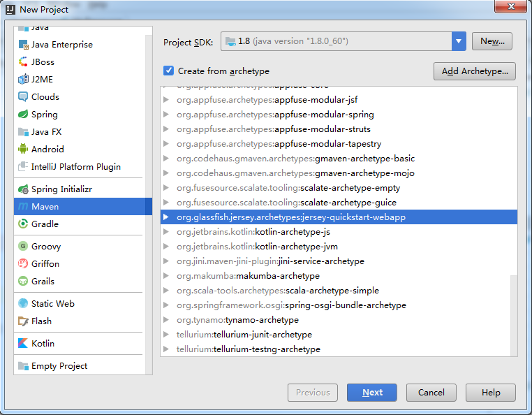Image resolution: width=532 pixels, height=415 pixels.
Task: Expand gmaven-archetype-basic node
Action: (x=166, y=159)
